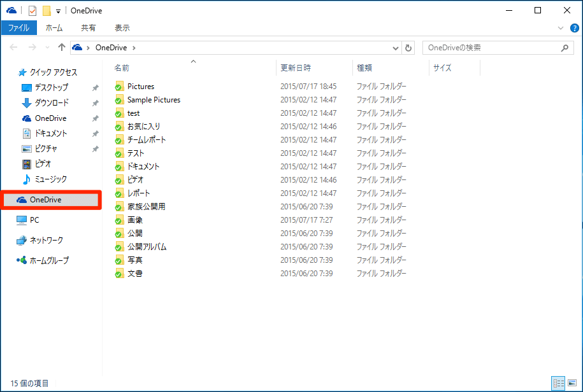Select デスクトップ in quick access

pos(45,88)
